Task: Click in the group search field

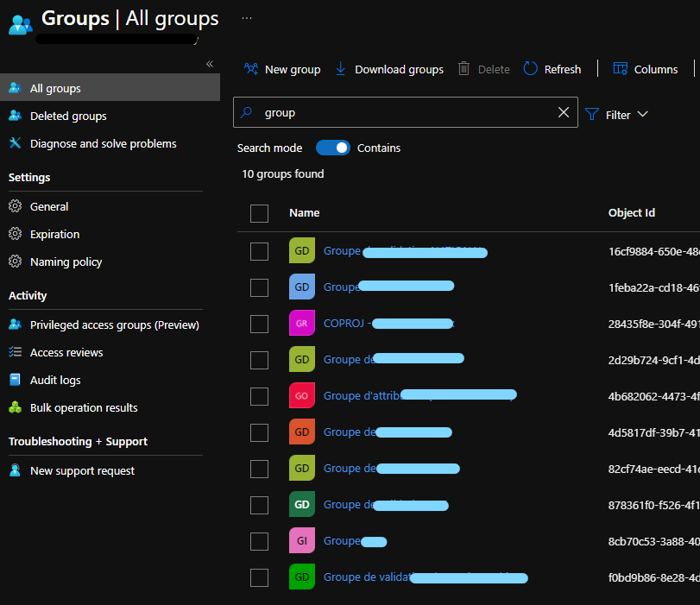Action: (406, 112)
